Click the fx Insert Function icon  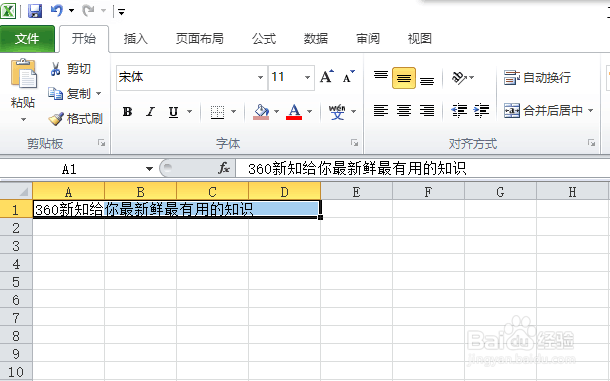pos(224,168)
